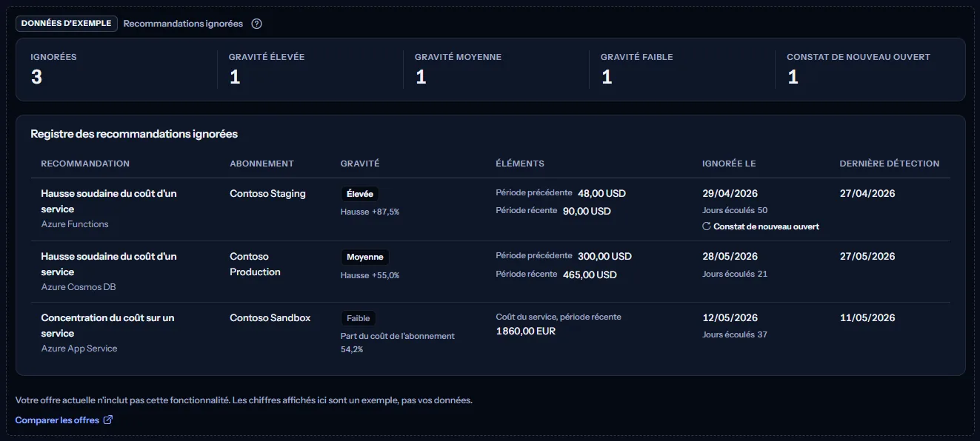Click the help icon beside Recommandations ignorées

256,24
